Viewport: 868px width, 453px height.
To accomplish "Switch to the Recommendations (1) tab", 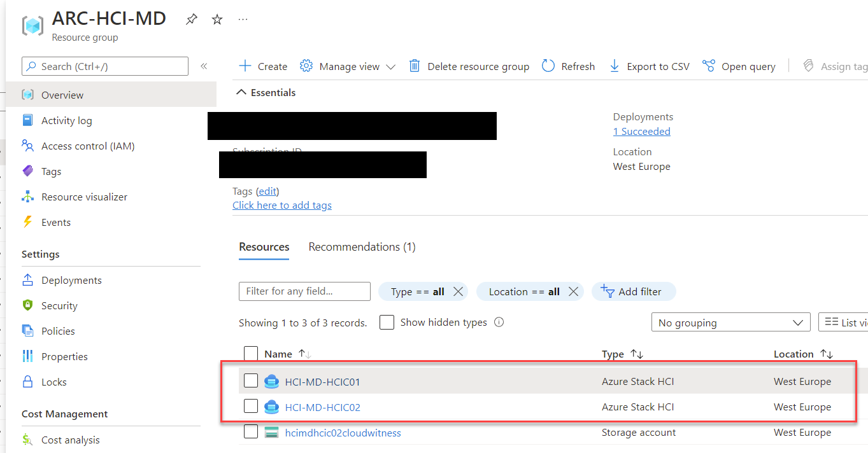I will [362, 247].
